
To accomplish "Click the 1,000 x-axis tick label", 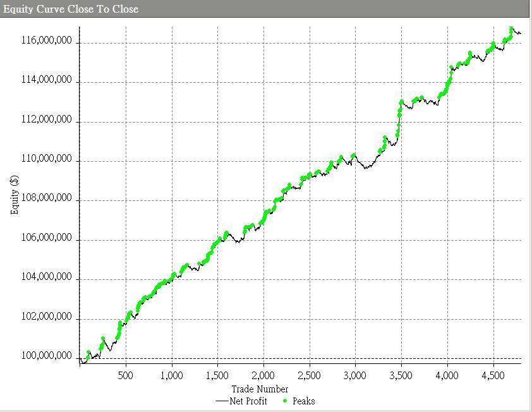I will coord(172,375).
